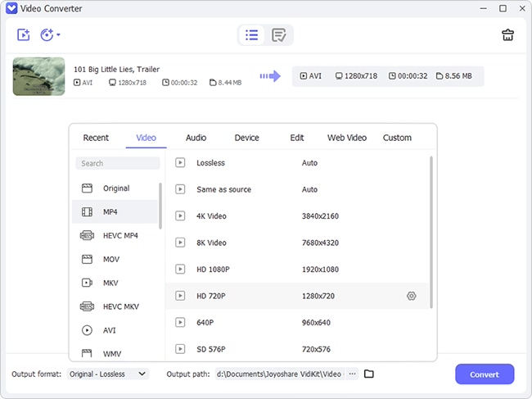
Task: Open the output folder icon
Action: coord(369,374)
